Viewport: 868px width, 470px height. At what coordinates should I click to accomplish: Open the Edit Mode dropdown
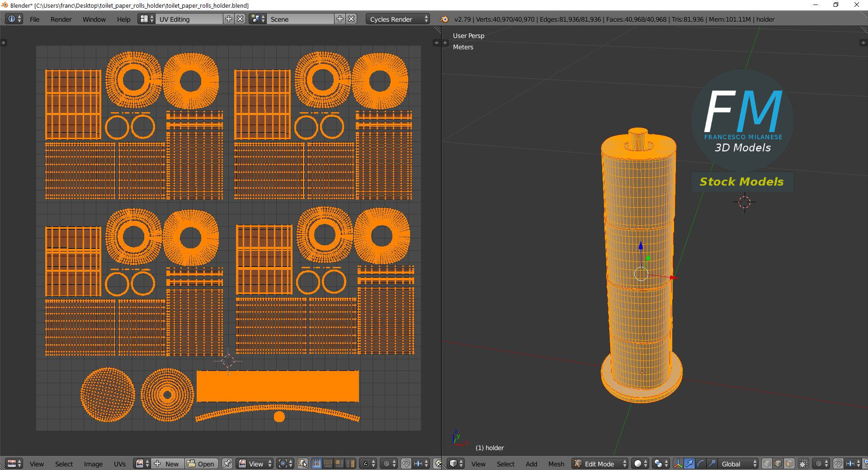coord(600,464)
